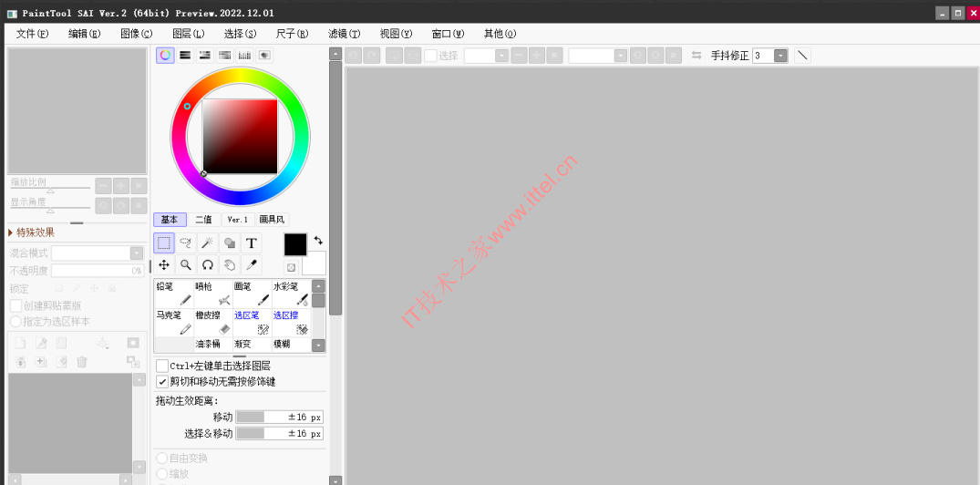Select the magic wand tool
The height and width of the screenshot is (485, 980).
click(208, 243)
